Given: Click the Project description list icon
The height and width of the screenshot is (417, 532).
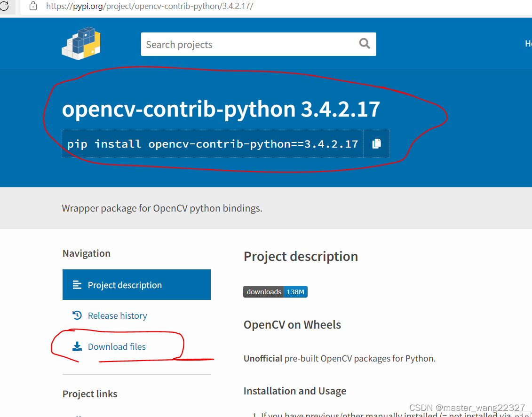Looking at the screenshot, I should click(x=77, y=285).
